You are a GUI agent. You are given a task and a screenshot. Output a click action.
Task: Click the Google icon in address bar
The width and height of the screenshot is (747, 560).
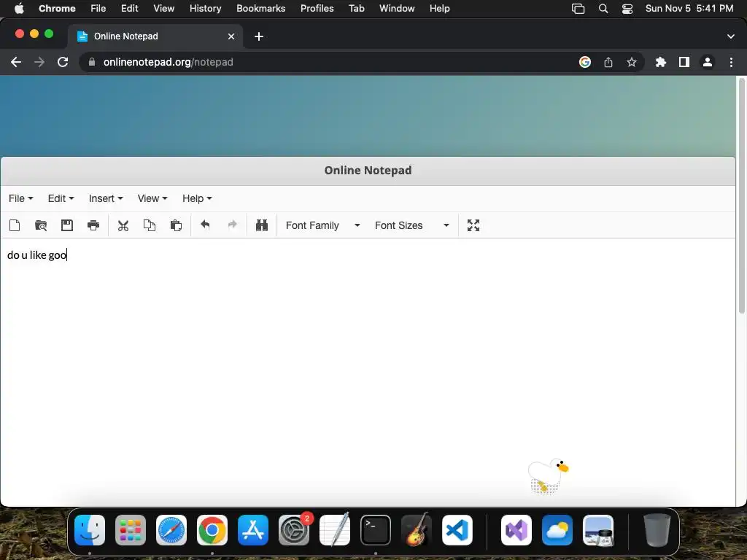click(584, 62)
